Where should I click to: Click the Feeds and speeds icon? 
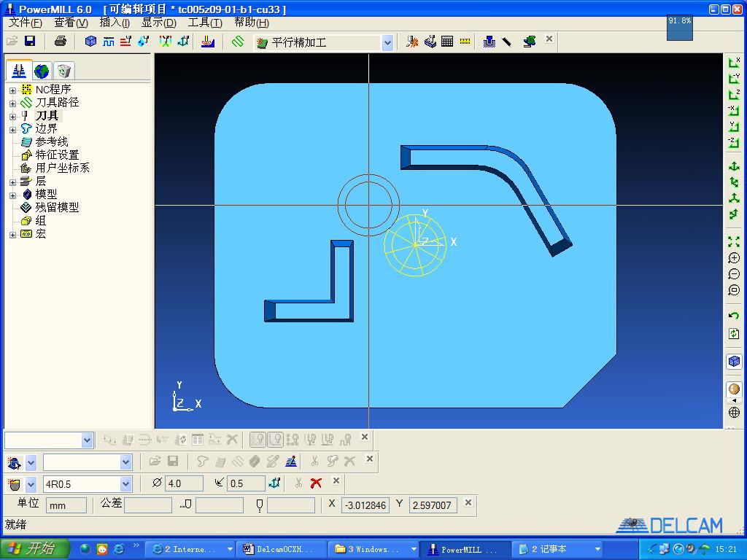coord(108,42)
